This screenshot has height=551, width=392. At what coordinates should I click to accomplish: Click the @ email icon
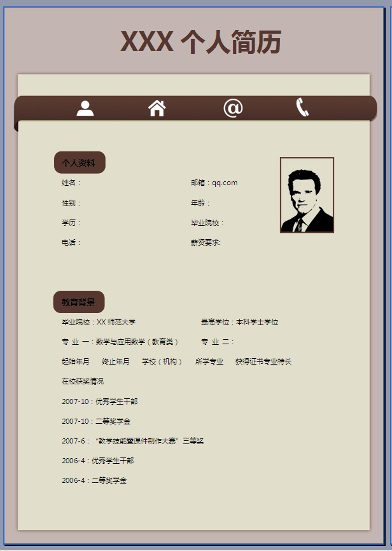233,108
